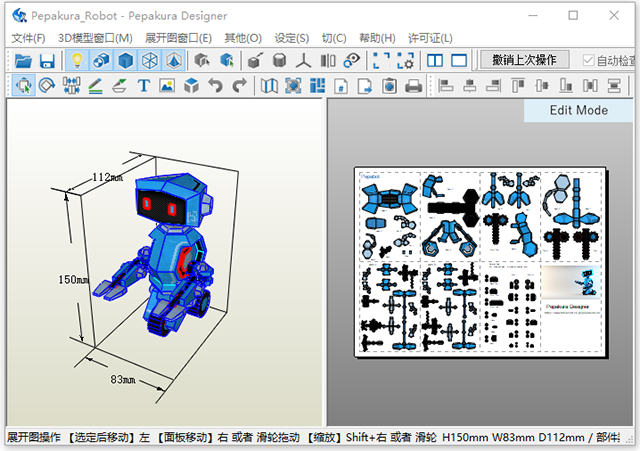Select the Text tool icon
Screen dimensions: 640x451
coord(143,86)
